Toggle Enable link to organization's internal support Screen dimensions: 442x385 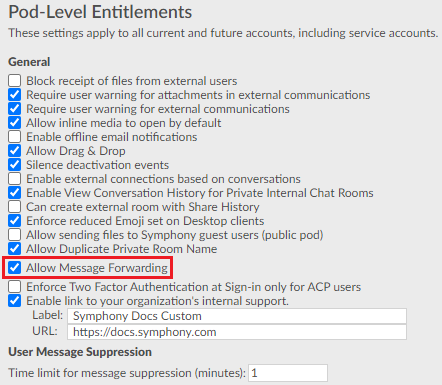(15, 301)
